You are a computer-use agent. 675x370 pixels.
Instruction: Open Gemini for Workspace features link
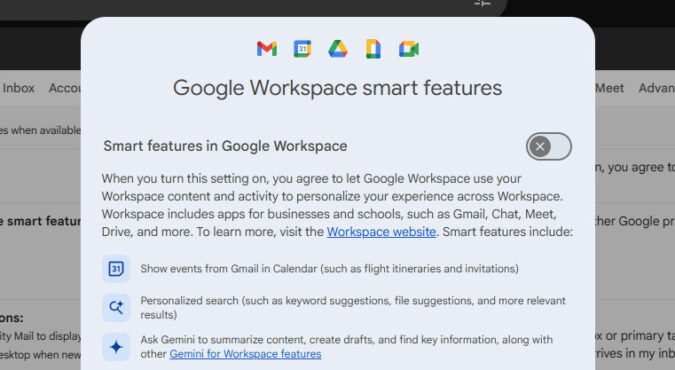[245, 354]
